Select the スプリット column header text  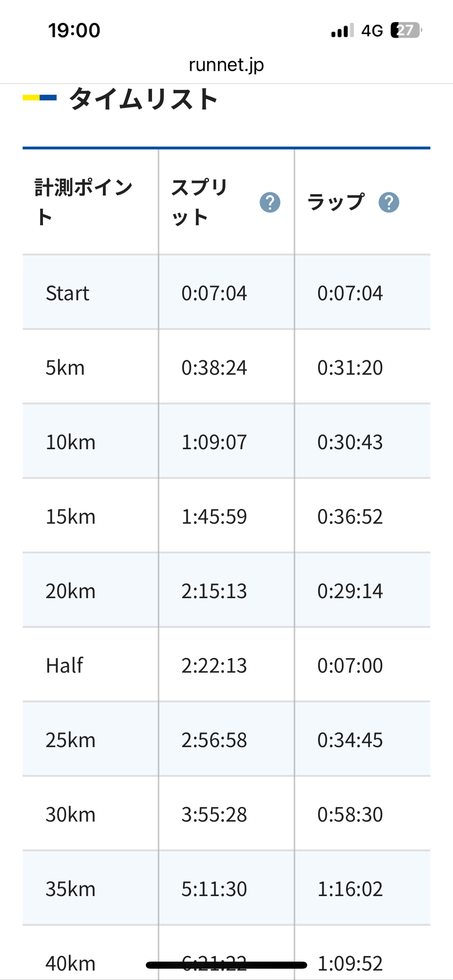(200, 202)
